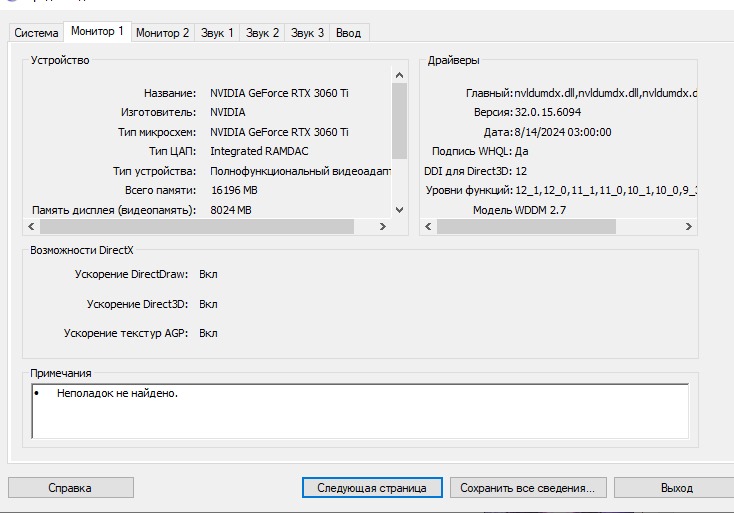Screen dimensions: 734x513
Task: Click 'Integrated RAMDAC' value
Action: (x=259, y=151)
